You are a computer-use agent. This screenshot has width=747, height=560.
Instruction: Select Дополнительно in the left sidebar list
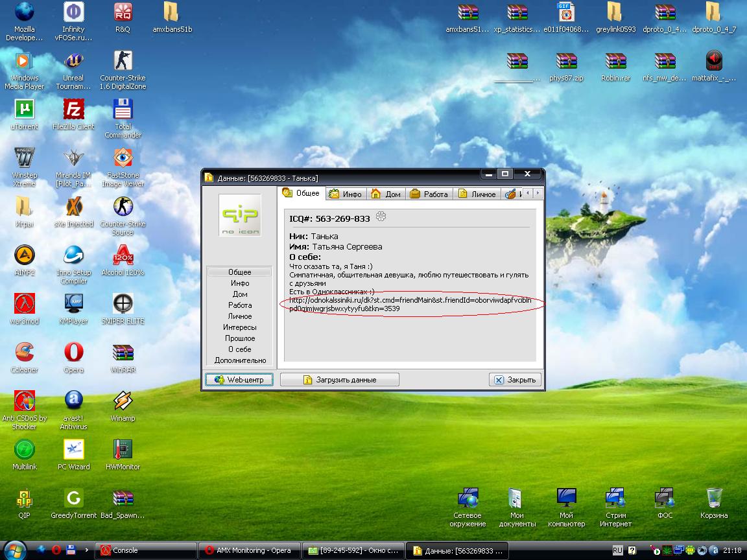(240, 360)
